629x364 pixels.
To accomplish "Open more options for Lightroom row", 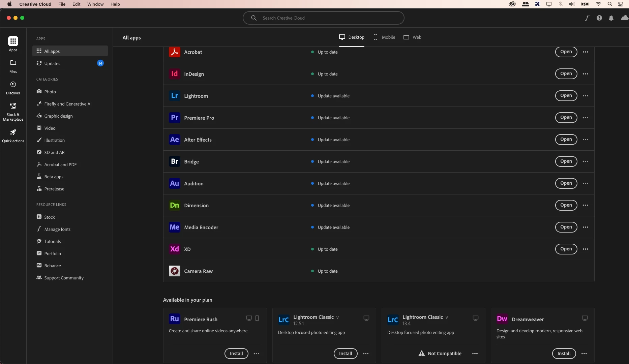I will click(586, 96).
